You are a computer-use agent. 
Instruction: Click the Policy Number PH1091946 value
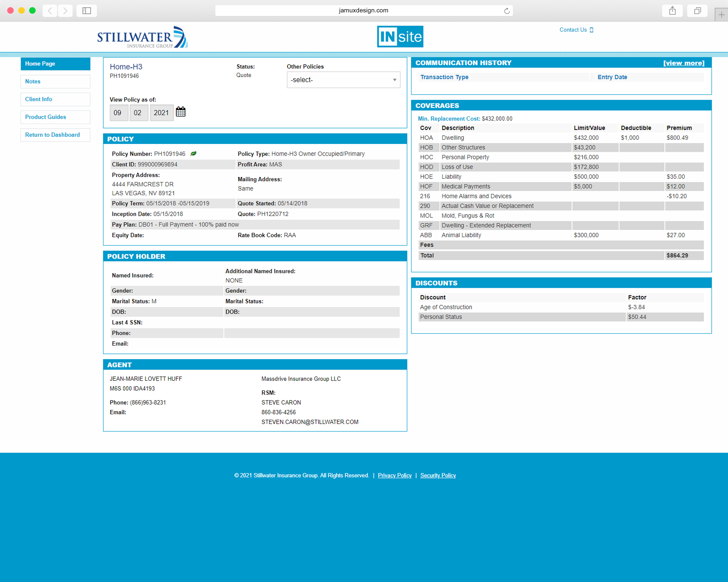170,154
